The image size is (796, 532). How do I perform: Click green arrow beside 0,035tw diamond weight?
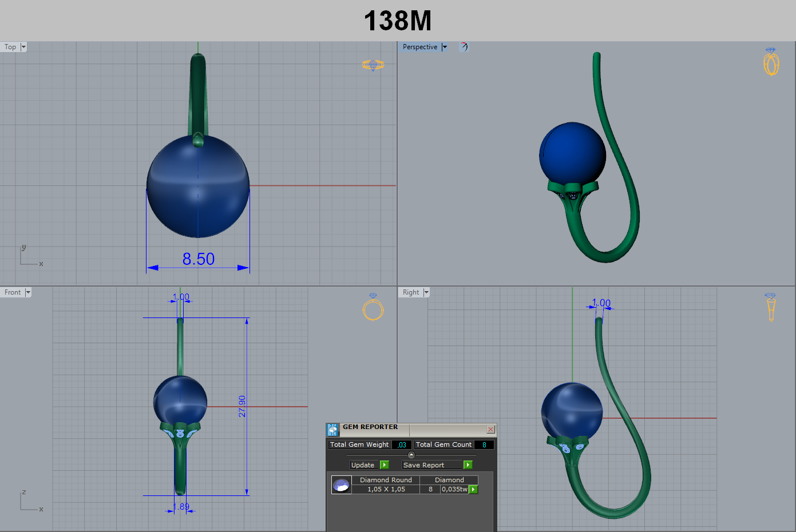coord(473,489)
